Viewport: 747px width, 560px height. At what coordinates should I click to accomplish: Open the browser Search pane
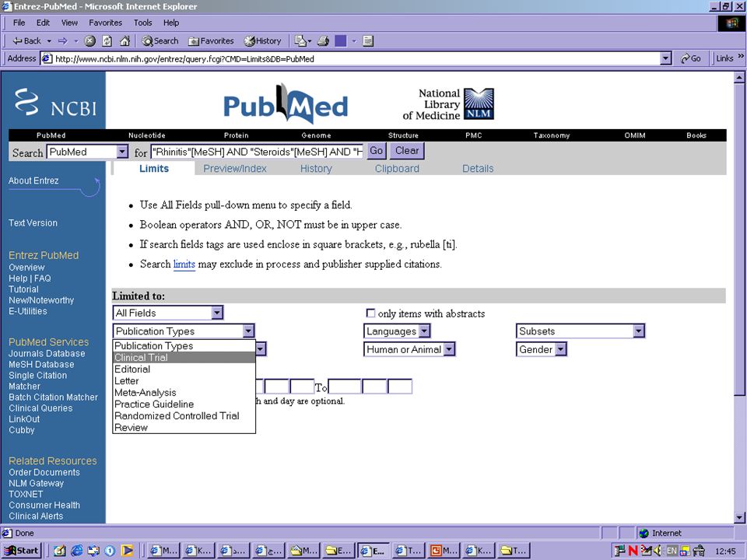[x=160, y=41]
